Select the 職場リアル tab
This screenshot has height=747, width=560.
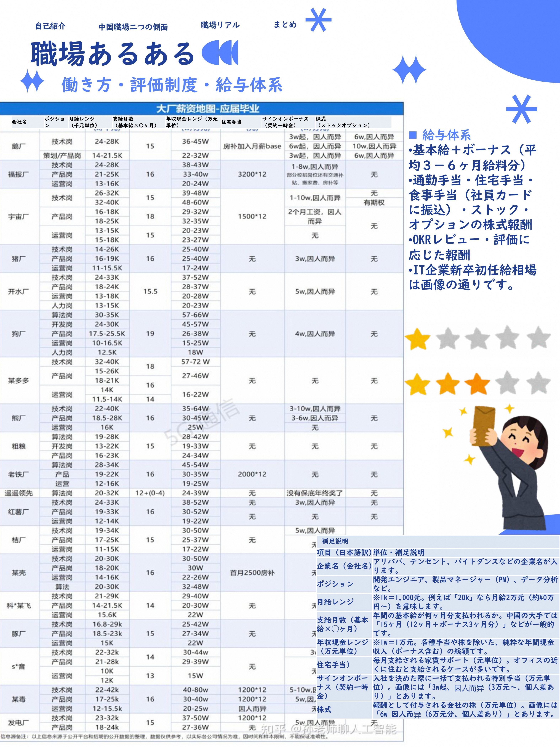[x=220, y=25]
